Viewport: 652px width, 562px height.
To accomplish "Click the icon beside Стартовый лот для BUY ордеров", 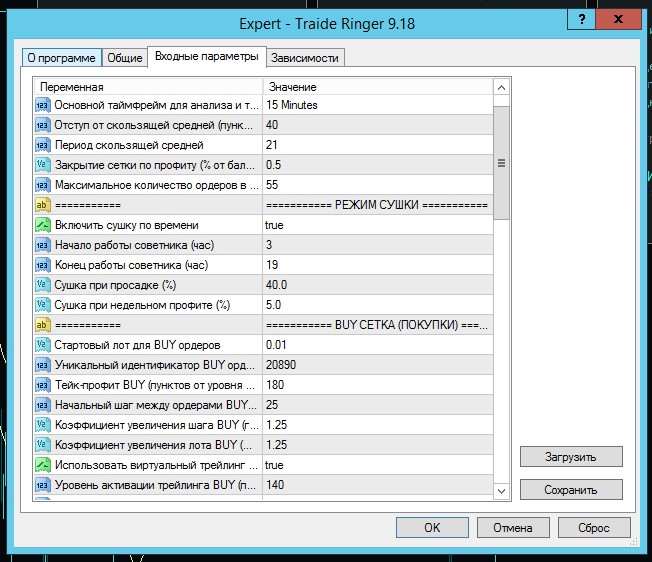I will pyautogui.click(x=42, y=345).
